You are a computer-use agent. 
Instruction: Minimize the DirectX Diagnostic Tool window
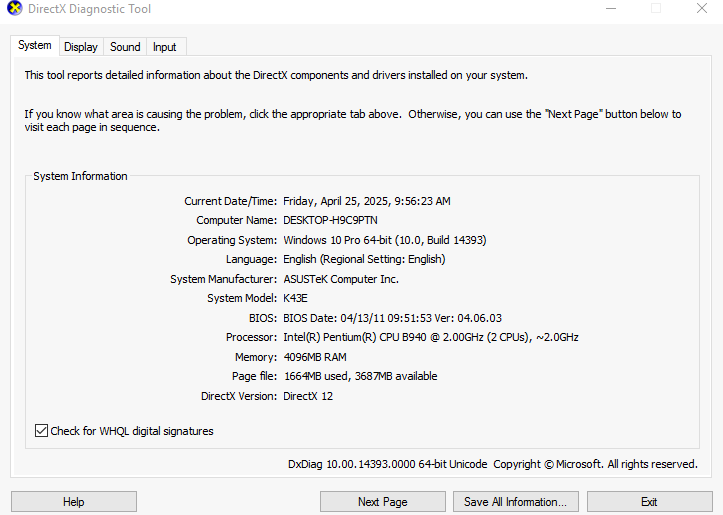[x=611, y=8]
